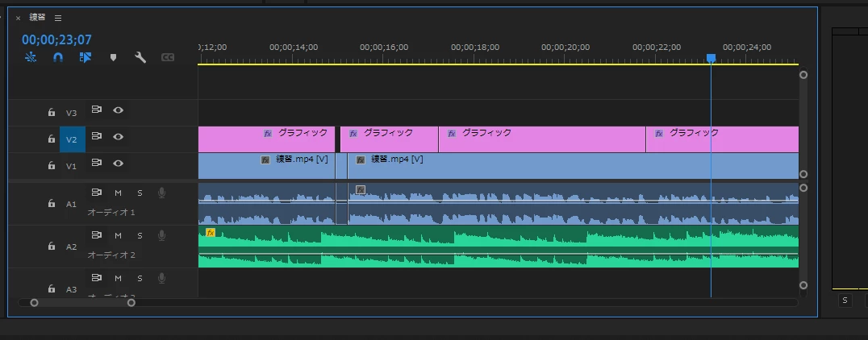The height and width of the screenshot is (340, 868).
Task: Toggle closed captions CC button
Action: [x=168, y=57]
